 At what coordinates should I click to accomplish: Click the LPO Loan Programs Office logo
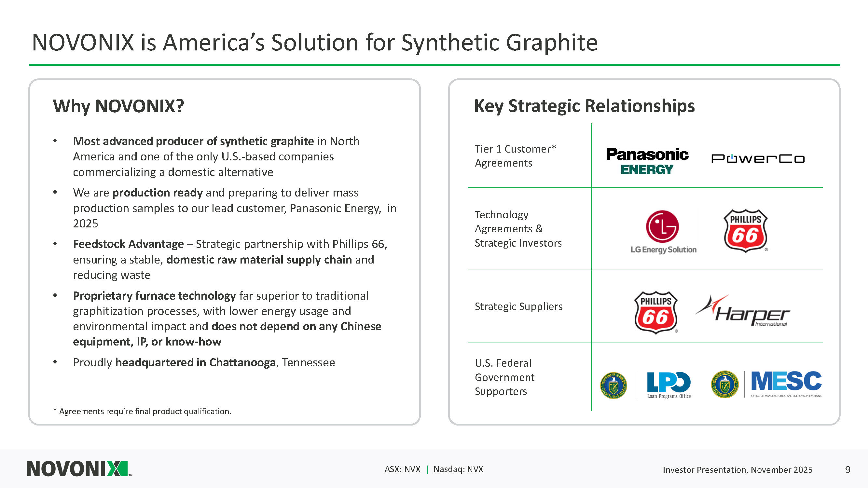click(669, 385)
